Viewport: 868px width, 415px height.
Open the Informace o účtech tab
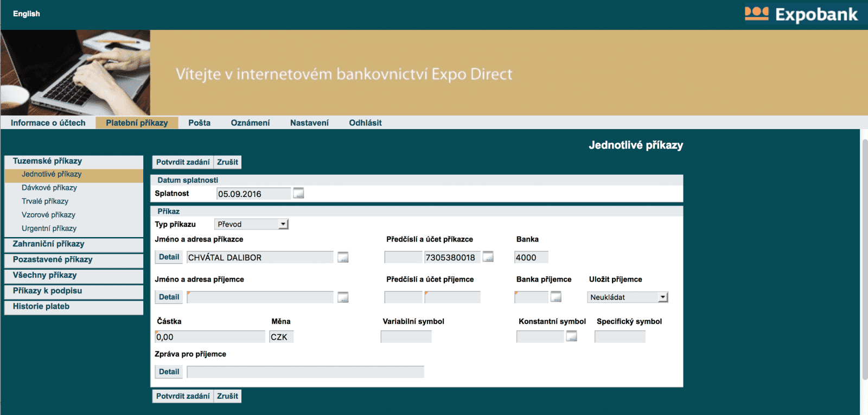[48, 123]
